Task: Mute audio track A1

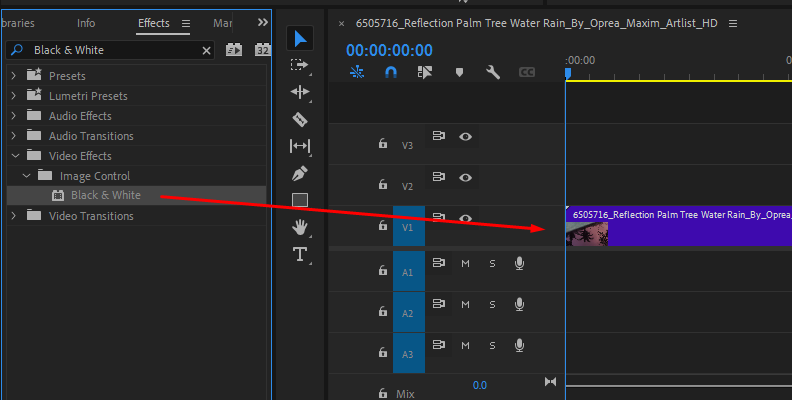Action: (x=465, y=263)
